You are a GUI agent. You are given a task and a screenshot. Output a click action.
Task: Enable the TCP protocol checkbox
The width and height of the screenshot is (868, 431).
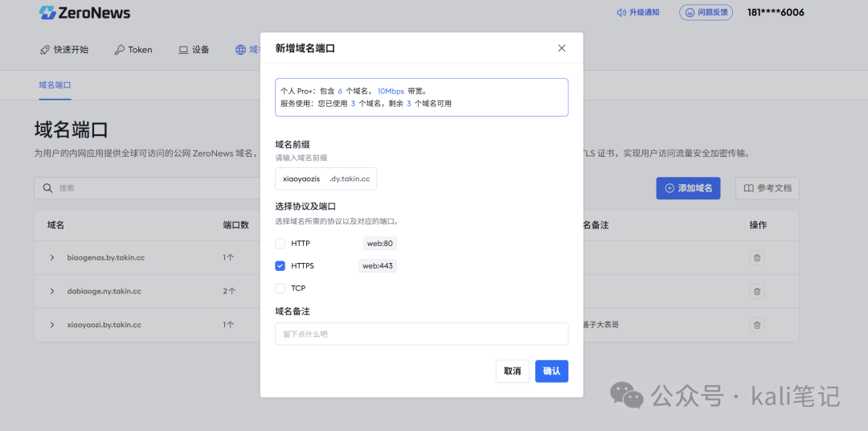tap(280, 288)
